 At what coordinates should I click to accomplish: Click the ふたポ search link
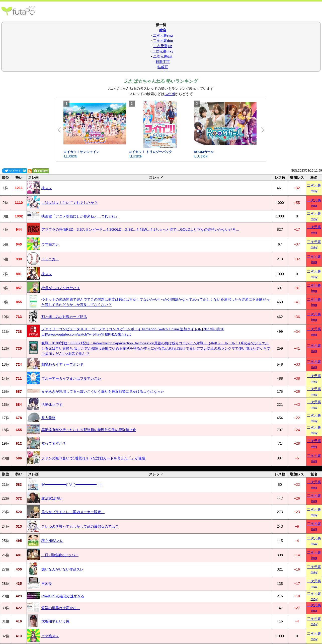pos(170,94)
